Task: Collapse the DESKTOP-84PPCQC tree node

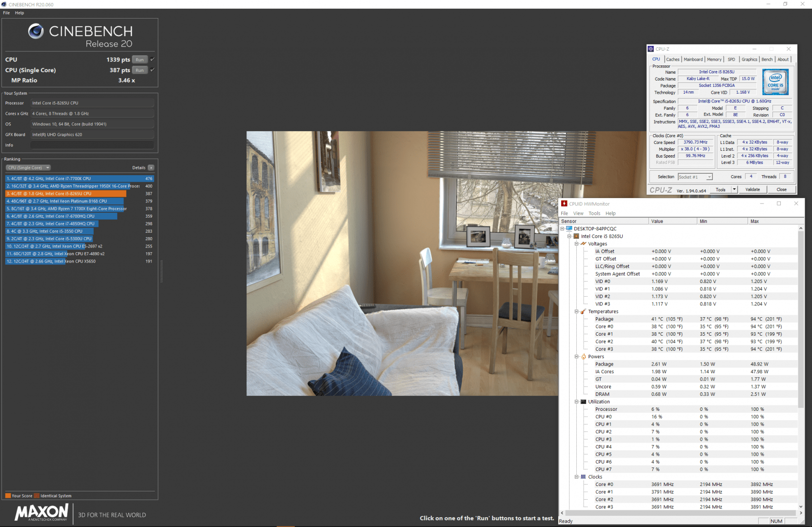Action: coord(562,228)
